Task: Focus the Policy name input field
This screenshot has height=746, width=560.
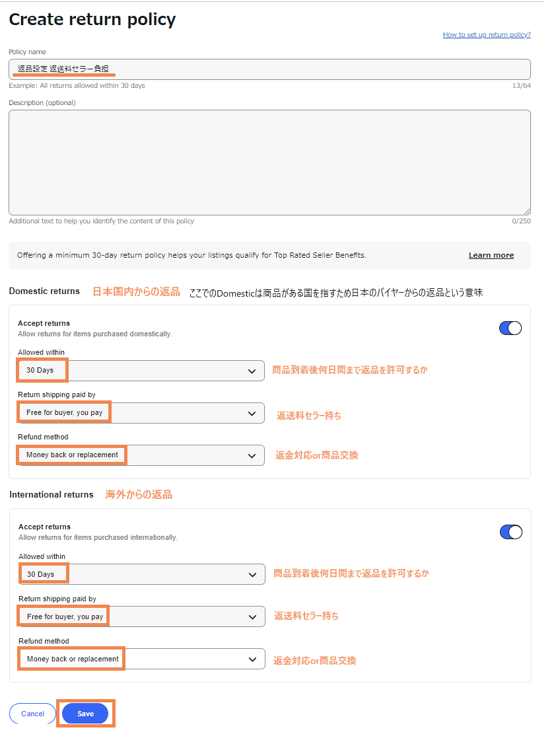Action: (269, 69)
